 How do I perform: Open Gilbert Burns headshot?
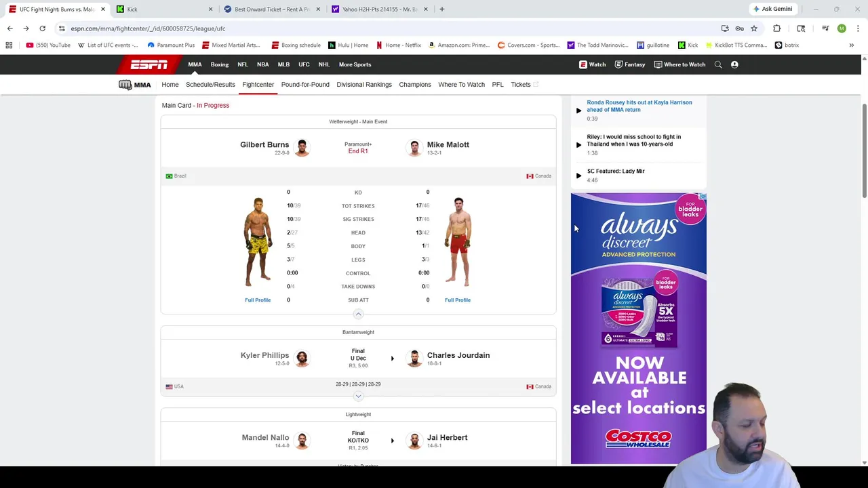coord(302,147)
